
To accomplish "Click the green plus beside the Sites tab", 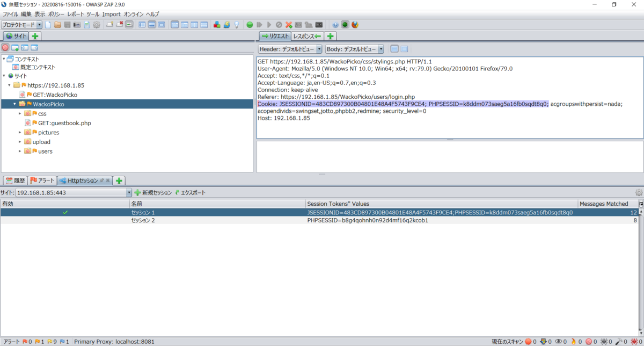I will [35, 36].
